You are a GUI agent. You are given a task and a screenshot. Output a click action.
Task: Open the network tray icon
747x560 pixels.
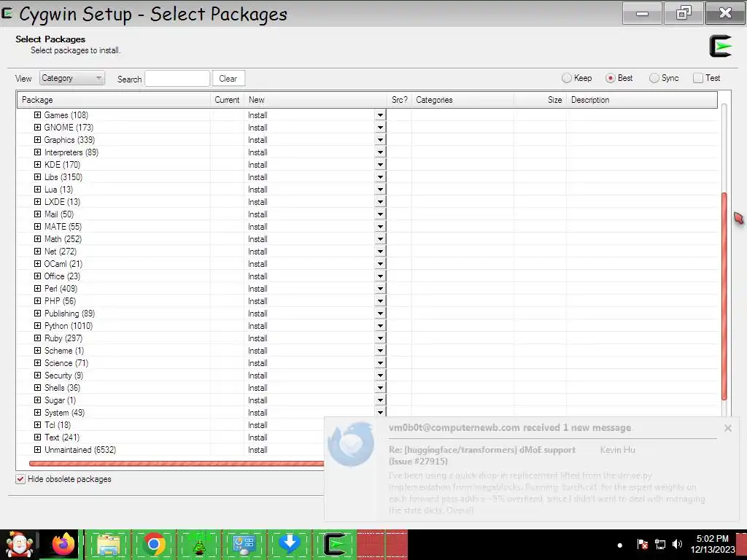tap(659, 544)
